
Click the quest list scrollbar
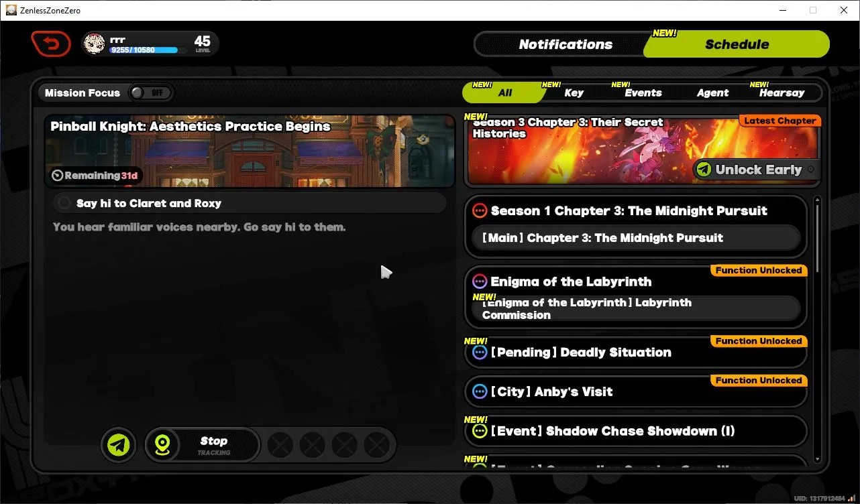click(817, 328)
